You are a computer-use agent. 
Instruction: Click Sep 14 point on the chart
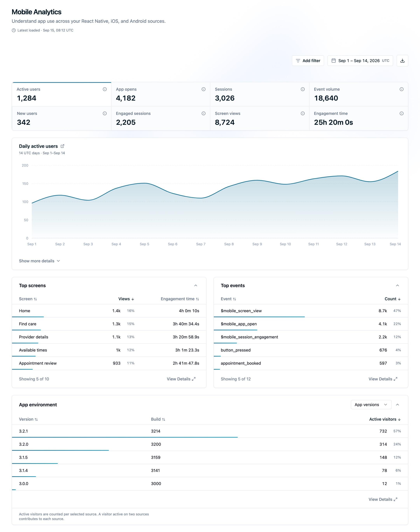pos(398,171)
